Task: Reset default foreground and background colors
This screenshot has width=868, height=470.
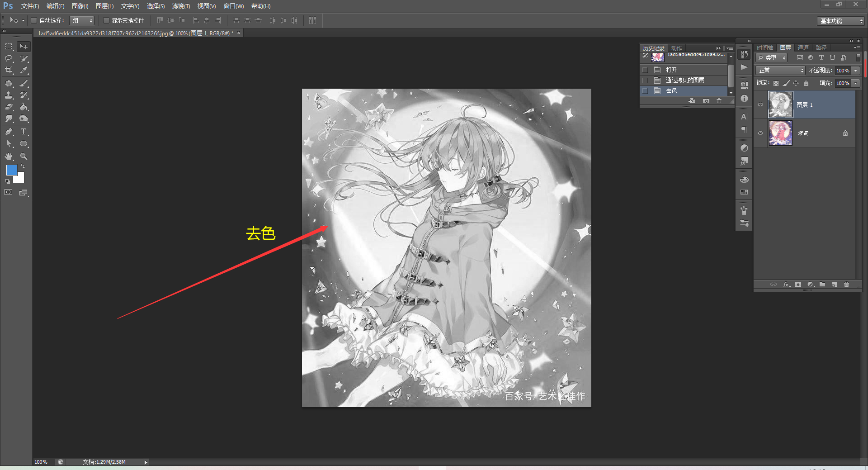Action: point(7,181)
